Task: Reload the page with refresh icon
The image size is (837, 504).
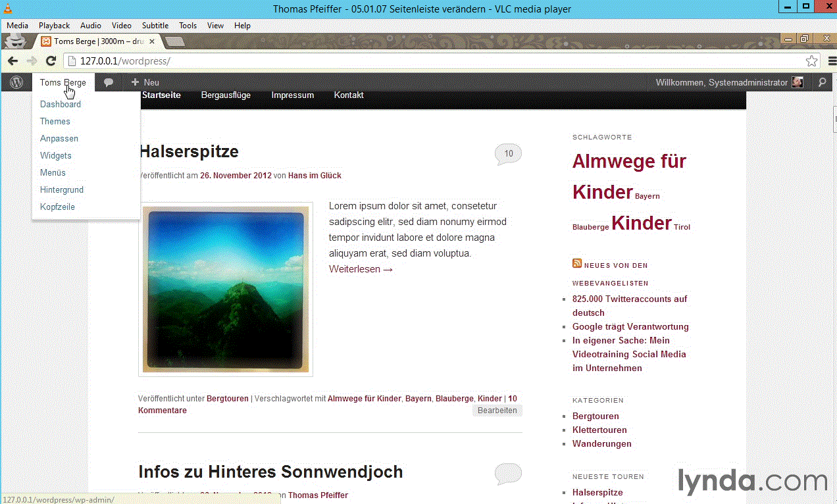Action: click(51, 61)
